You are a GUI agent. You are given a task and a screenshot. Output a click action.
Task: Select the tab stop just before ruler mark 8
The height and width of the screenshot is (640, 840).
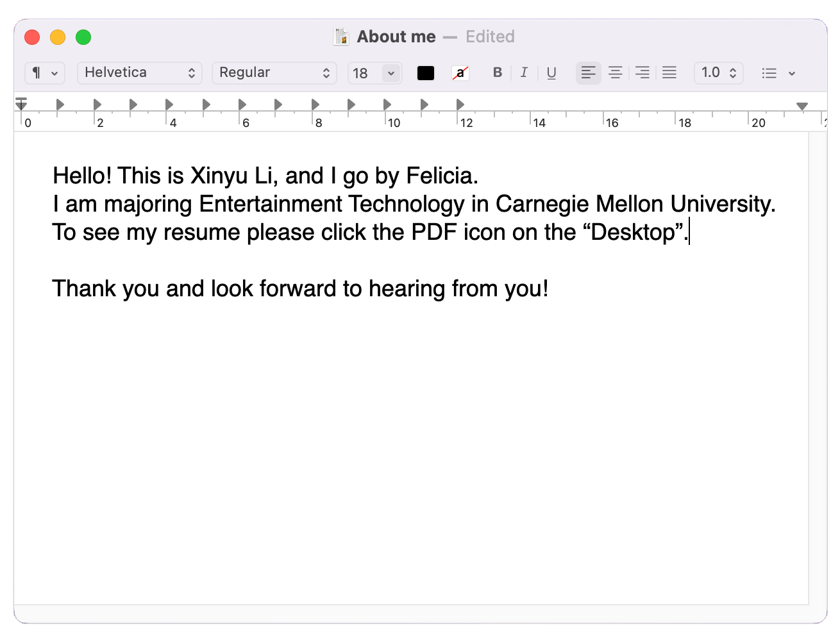[x=315, y=105]
